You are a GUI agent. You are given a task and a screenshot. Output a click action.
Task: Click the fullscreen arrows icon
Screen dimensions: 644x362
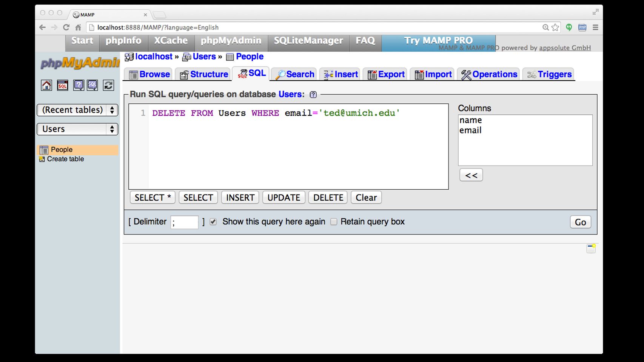tap(595, 12)
